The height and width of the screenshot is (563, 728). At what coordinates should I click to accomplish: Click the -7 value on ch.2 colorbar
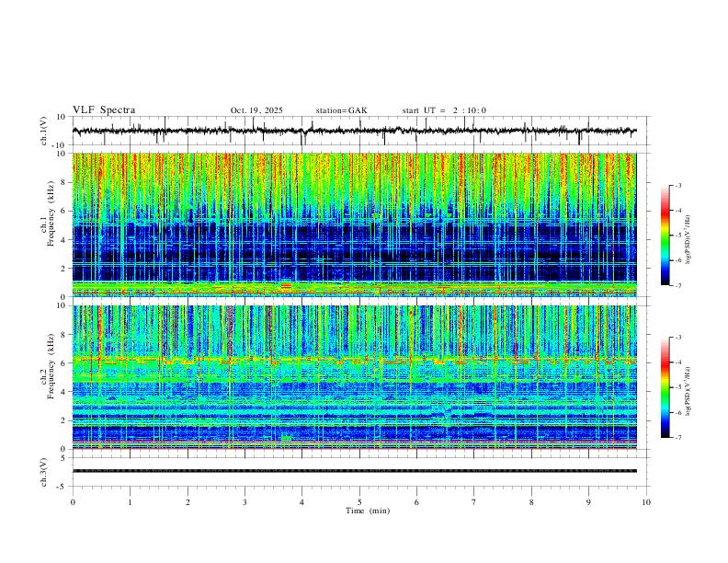pos(677,438)
